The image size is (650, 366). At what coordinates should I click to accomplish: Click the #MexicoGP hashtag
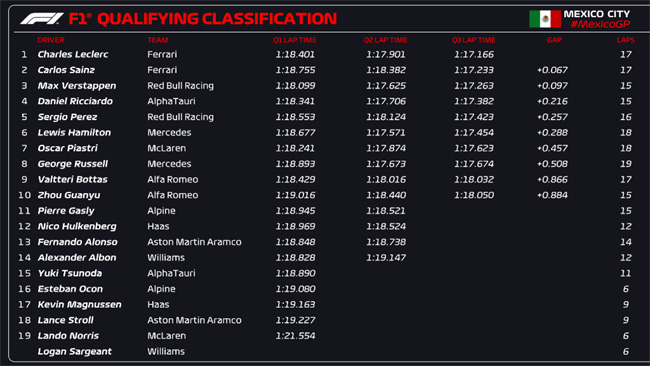(600, 24)
